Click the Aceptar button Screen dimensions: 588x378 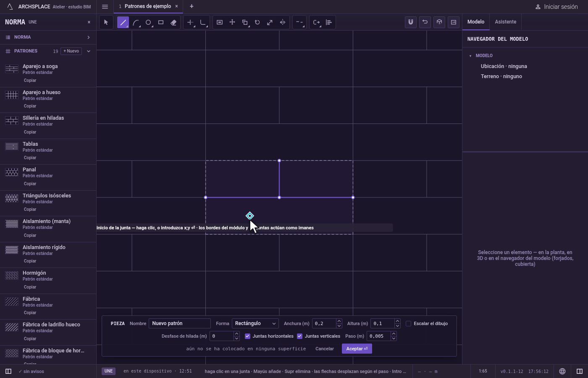pyautogui.click(x=357, y=349)
